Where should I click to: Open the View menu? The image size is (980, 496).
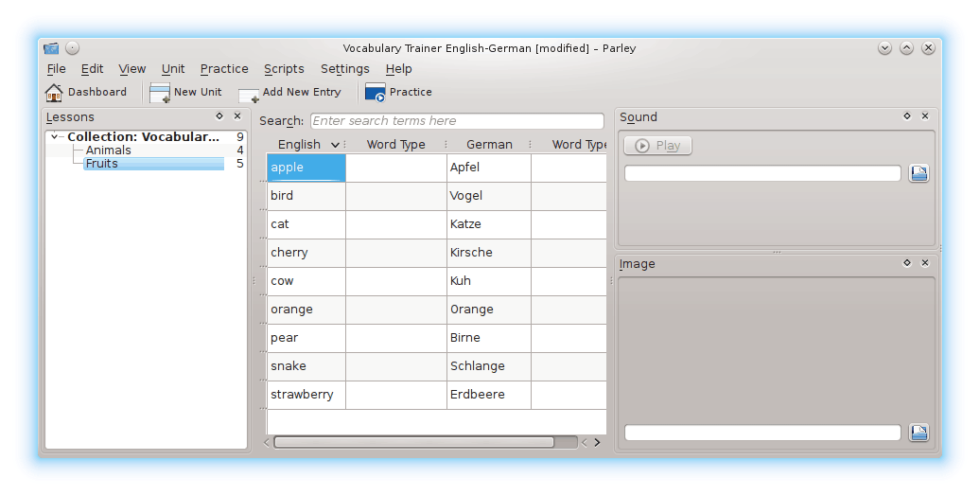pyautogui.click(x=131, y=69)
